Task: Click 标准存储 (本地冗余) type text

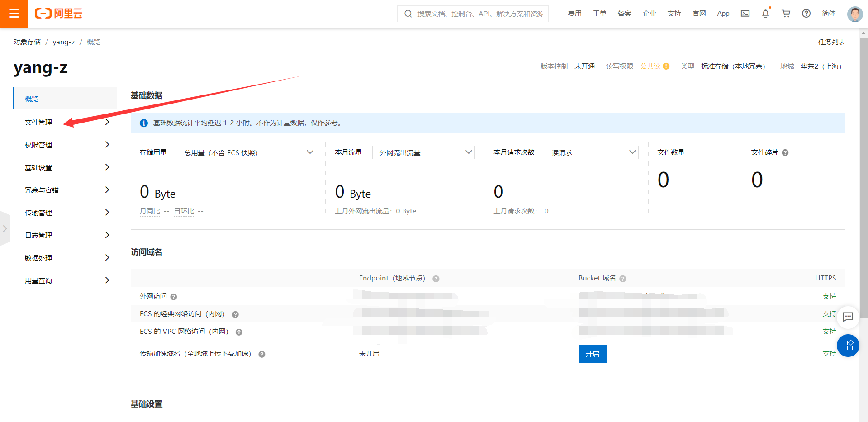Action: [x=733, y=66]
